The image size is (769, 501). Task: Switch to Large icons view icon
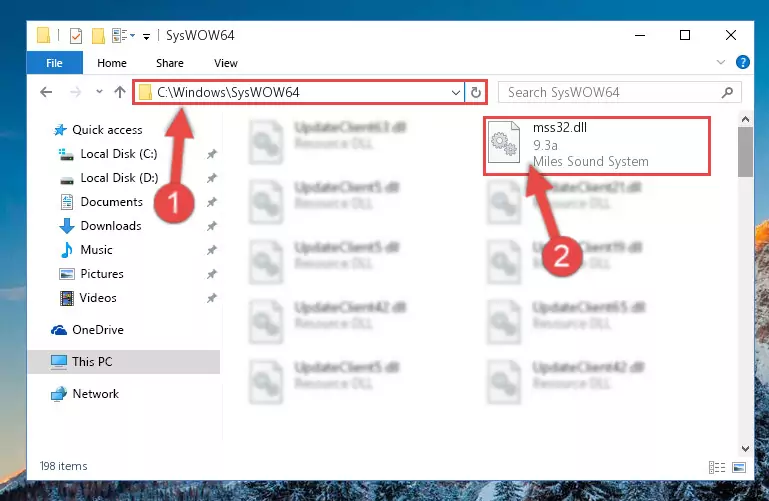[739, 467]
